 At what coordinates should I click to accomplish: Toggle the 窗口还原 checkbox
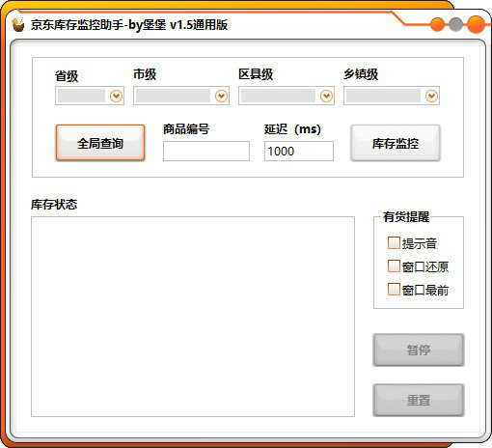(394, 266)
